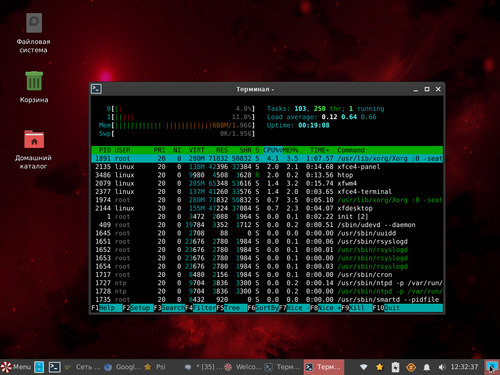
Task: Click the volume speaker tray icon
Action: (x=442, y=367)
